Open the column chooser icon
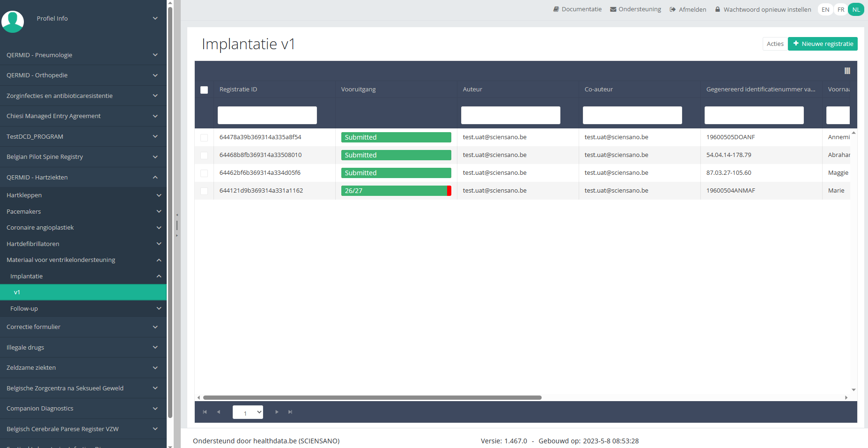This screenshot has height=448, width=868. [847, 71]
